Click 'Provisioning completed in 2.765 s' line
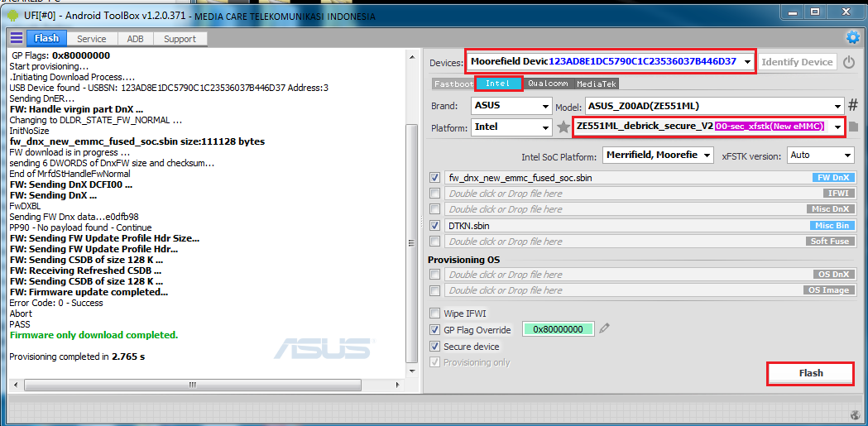 click(x=77, y=357)
